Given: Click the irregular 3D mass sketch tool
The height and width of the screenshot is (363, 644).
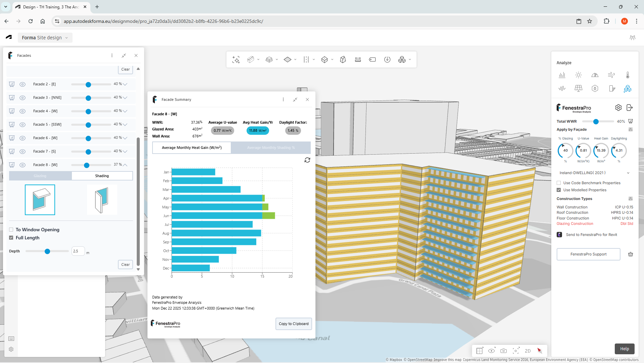Looking at the screenshot, I should click(343, 59).
